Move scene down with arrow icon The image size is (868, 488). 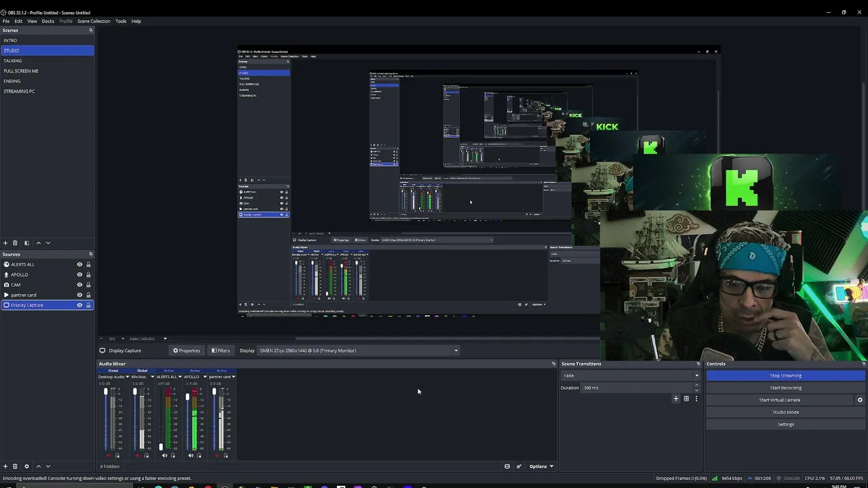[47, 243]
